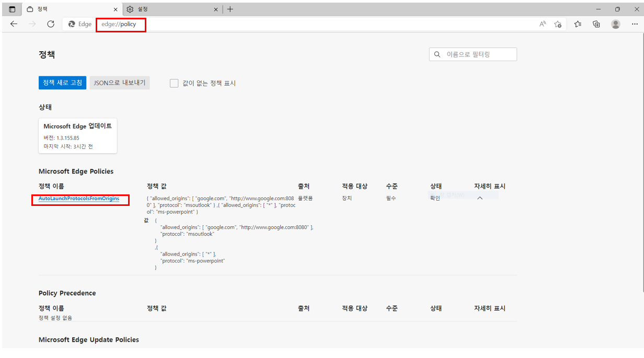
Task: Click the search magnifier icon in filter box
Action: pos(438,54)
